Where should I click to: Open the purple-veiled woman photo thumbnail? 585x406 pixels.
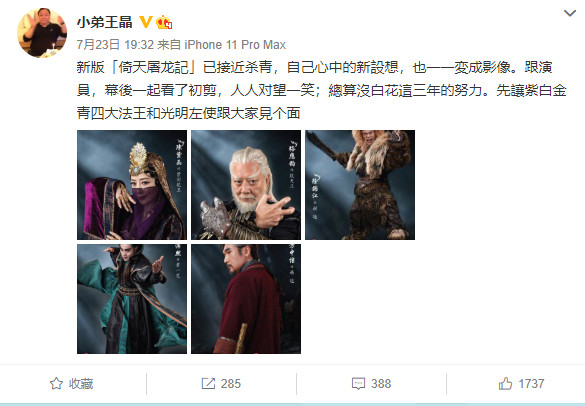(132, 185)
